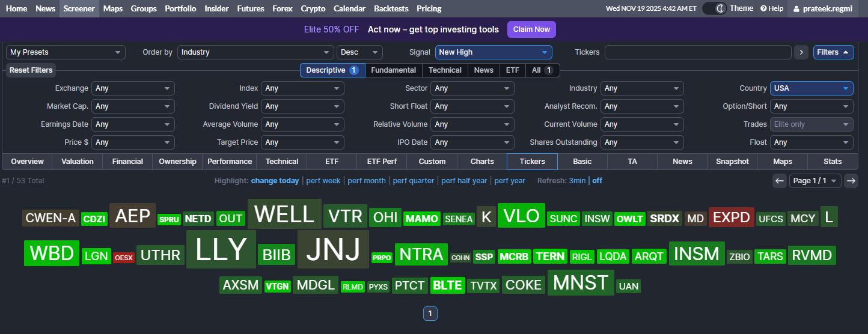Switch to the Technical filter tab

point(445,70)
